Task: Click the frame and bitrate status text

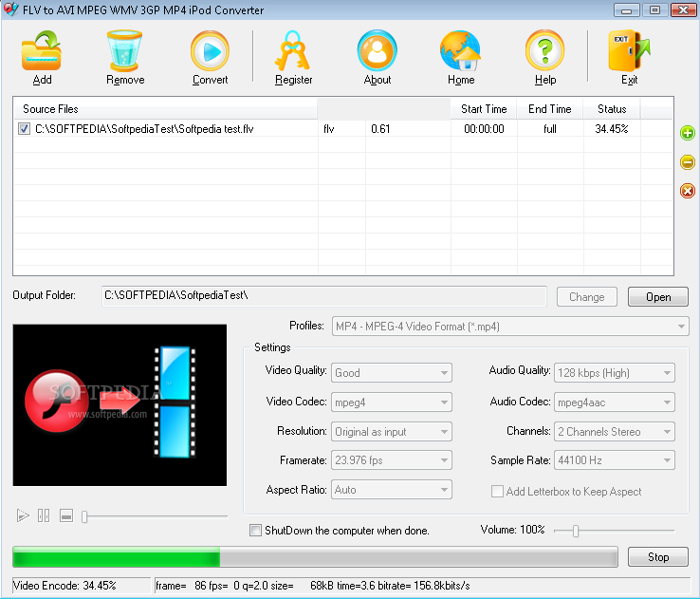Action: click(x=312, y=586)
